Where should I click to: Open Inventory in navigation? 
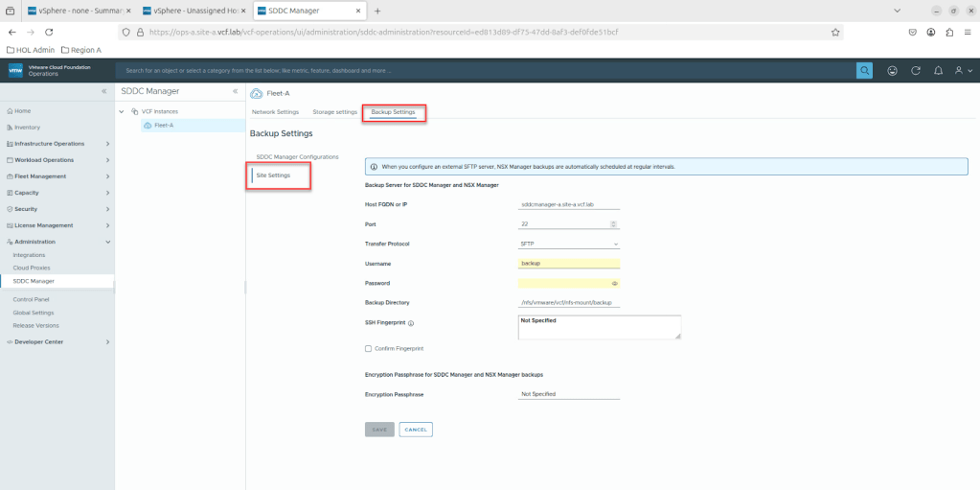pyautogui.click(x=27, y=128)
